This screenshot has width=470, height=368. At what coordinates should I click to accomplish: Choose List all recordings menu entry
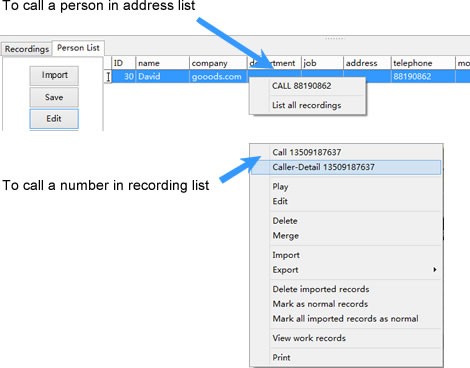click(307, 105)
